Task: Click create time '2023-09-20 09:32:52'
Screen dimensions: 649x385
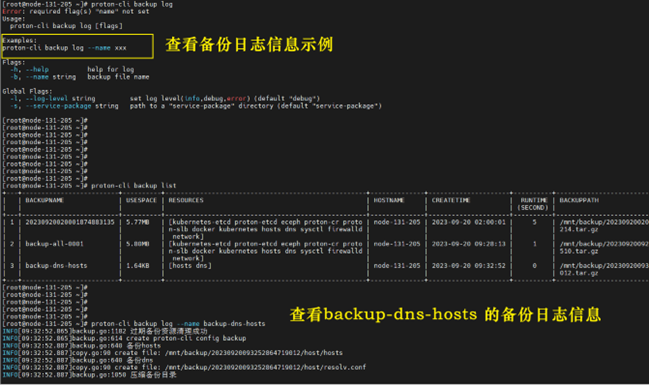Action: (469, 266)
